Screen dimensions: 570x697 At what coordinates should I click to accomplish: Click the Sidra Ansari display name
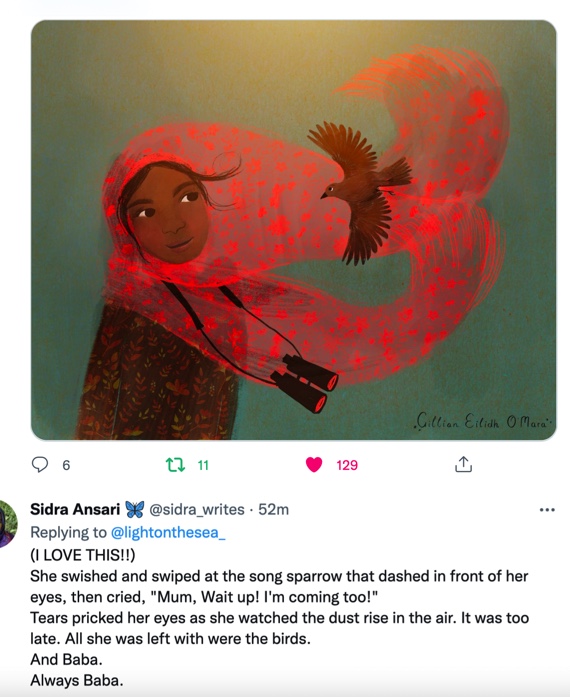click(x=75, y=509)
